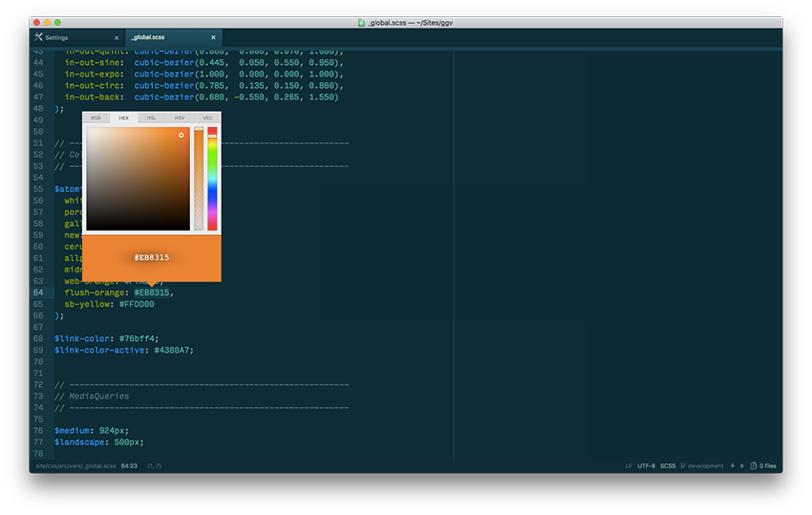
Task: Click the files changed icon in status bar
Action: (x=754, y=466)
